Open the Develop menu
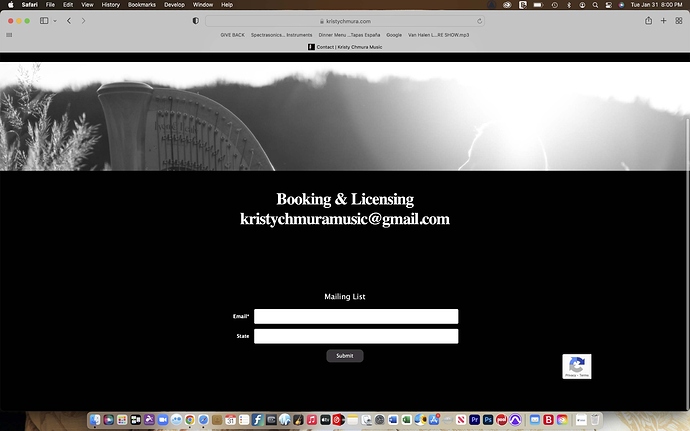This screenshot has width=690, height=431. (x=174, y=5)
